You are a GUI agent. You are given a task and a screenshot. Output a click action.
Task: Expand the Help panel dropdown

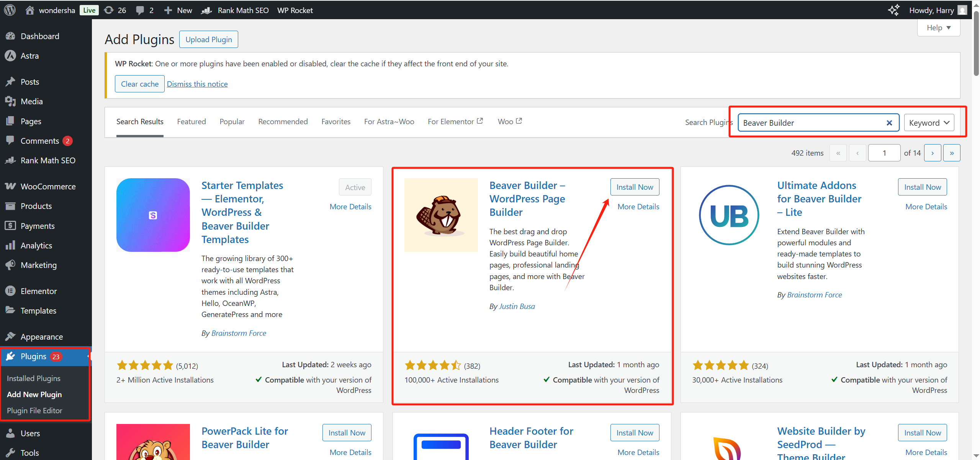click(938, 28)
